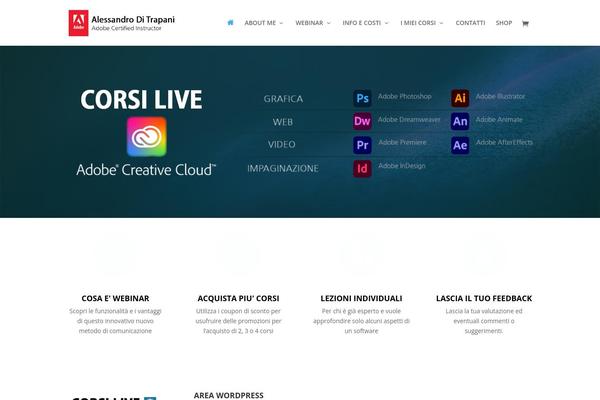Click the Creative Cloud logo icon
The image size is (600, 400).
pos(147,137)
